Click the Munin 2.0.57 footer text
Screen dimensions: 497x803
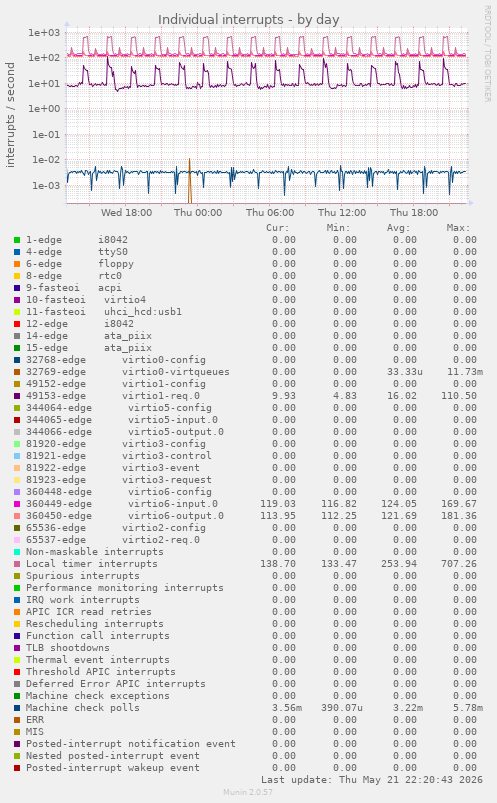pos(248,792)
